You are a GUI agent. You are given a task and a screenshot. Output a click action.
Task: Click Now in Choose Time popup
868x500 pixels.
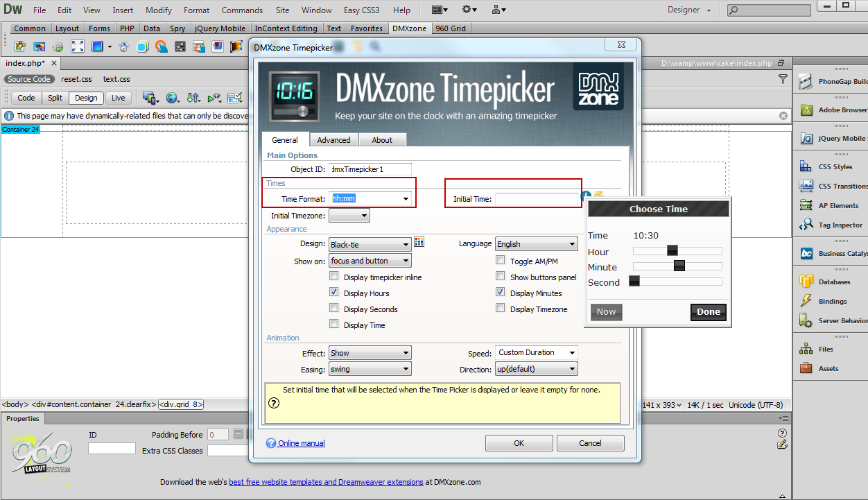point(606,312)
